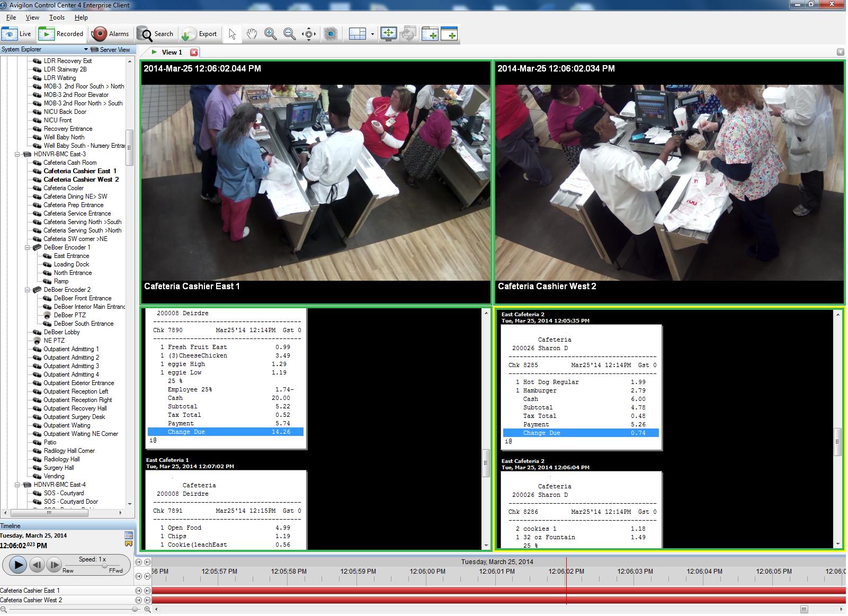Click the Export button

[x=199, y=34]
